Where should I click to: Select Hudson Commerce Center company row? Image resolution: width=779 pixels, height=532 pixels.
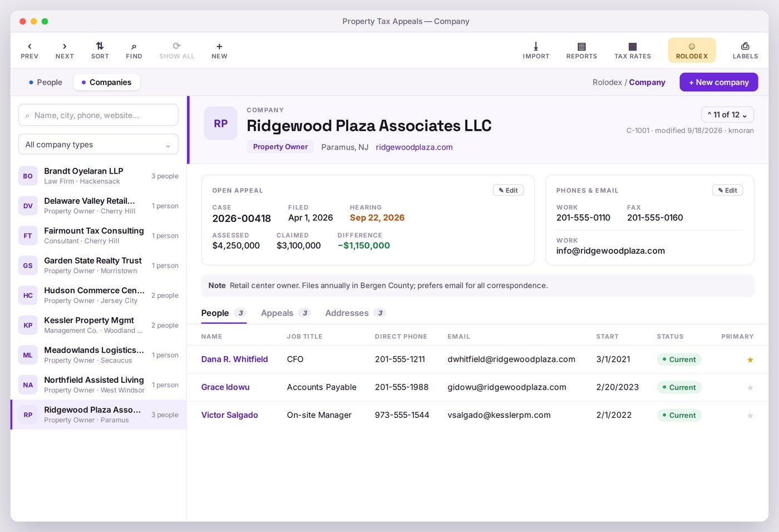(x=98, y=295)
